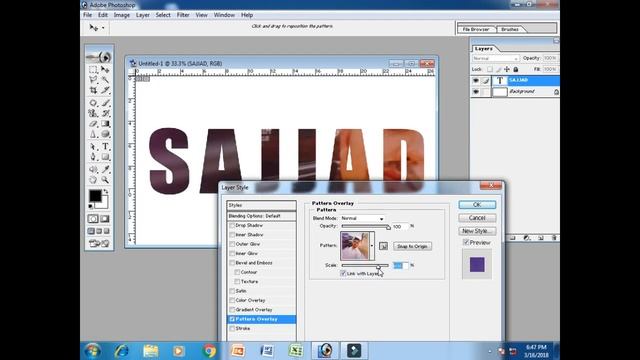
Task: Click the Scale percentage input field
Action: [400, 265]
